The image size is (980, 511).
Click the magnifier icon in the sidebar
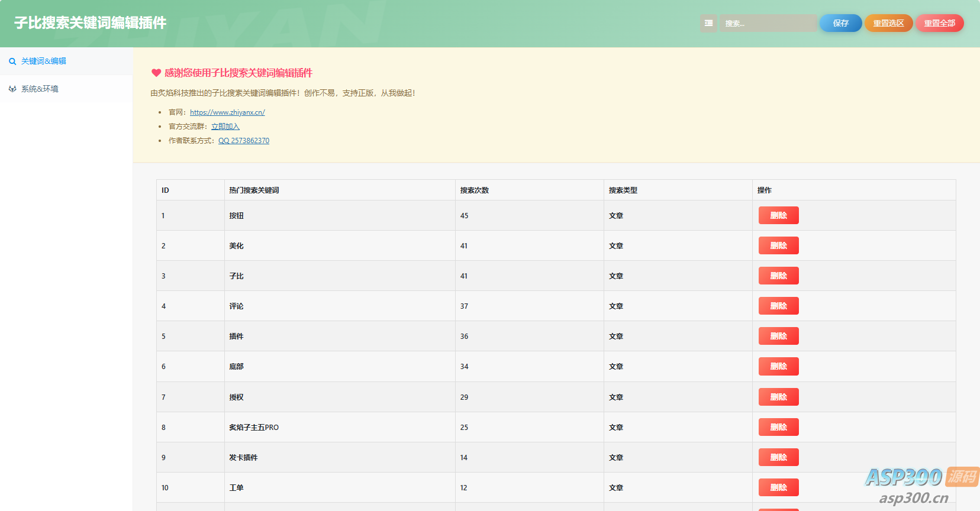[x=12, y=62]
